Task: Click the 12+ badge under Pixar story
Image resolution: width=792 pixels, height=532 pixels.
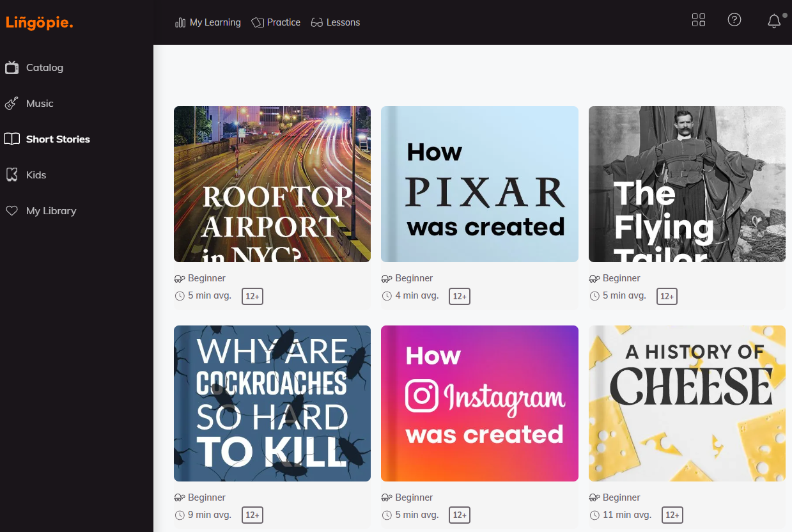Action: coord(459,296)
